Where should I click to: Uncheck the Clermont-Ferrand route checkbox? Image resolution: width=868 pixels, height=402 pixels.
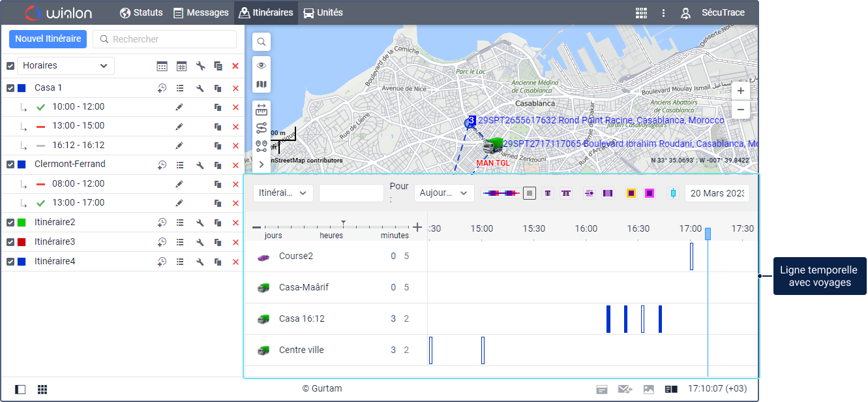[10, 164]
